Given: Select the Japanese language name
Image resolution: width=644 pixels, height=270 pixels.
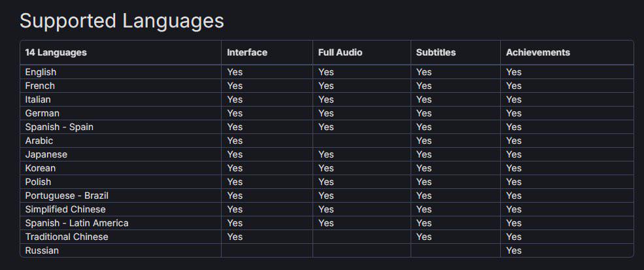Looking at the screenshot, I should coord(46,154).
